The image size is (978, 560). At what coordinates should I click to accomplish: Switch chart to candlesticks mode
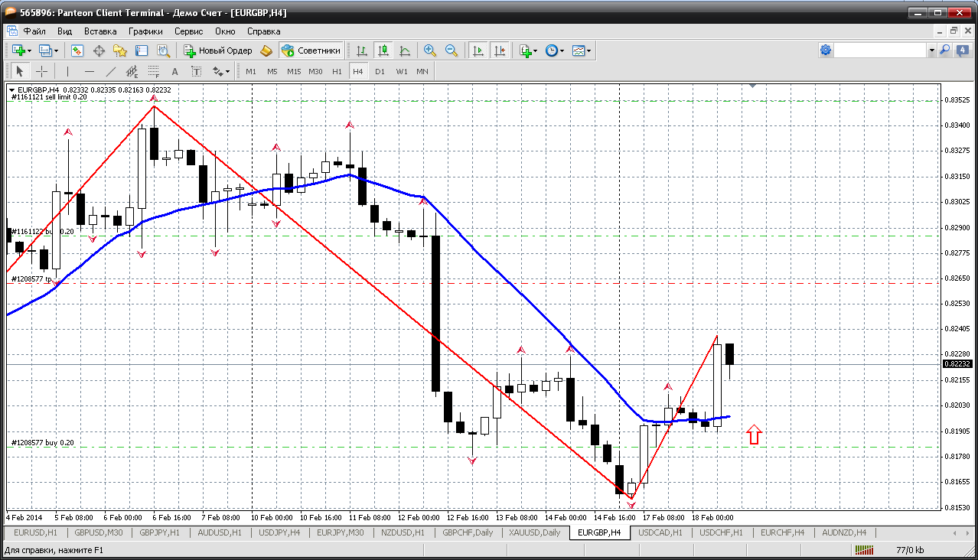tap(383, 50)
